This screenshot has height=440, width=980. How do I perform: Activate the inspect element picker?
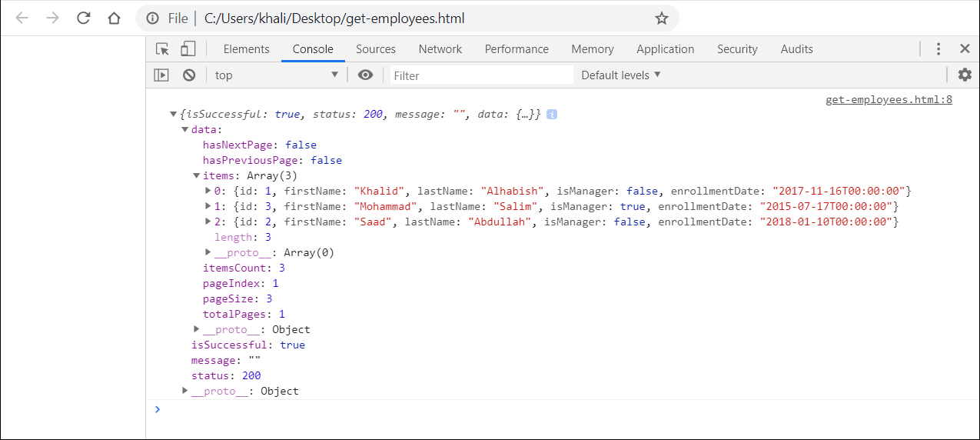(162, 48)
